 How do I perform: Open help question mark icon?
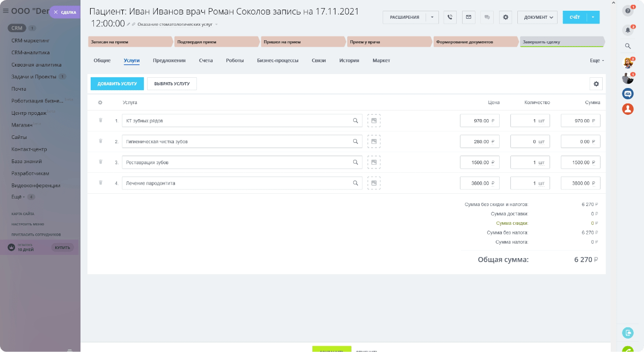click(627, 11)
